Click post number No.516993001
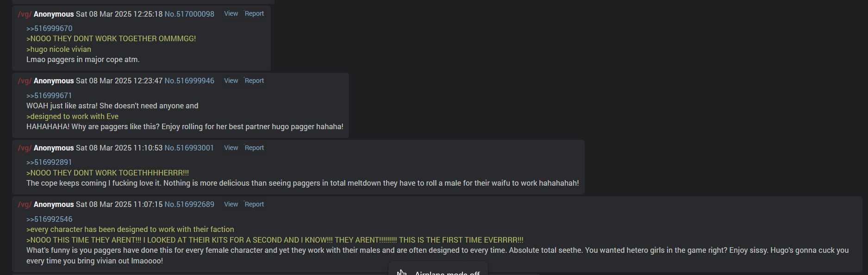Image resolution: width=868 pixels, height=275 pixels. (x=189, y=148)
